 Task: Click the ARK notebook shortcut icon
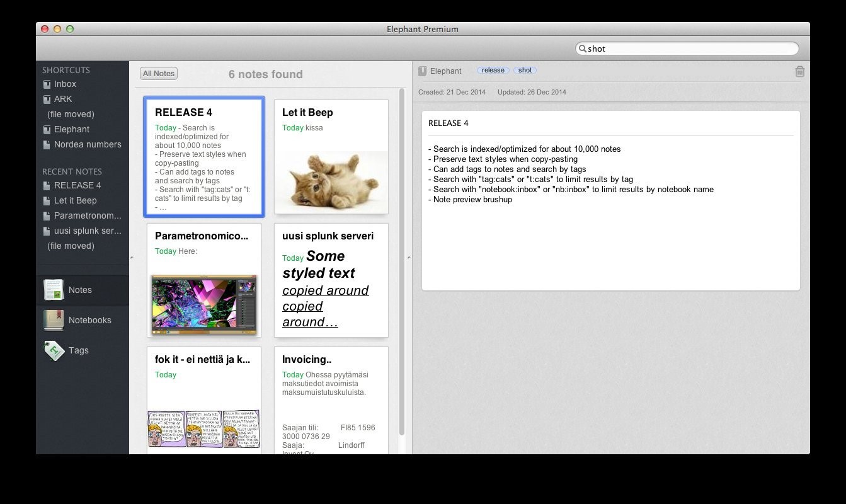point(47,100)
